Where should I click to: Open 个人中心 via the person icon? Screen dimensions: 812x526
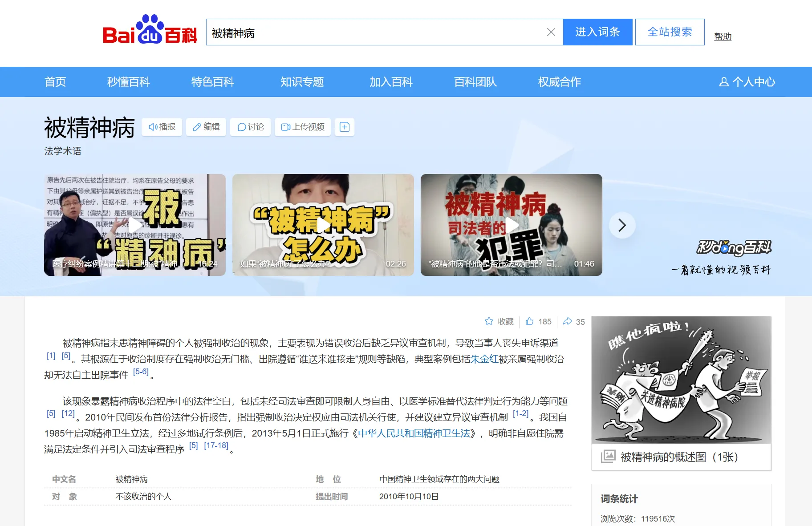click(723, 81)
